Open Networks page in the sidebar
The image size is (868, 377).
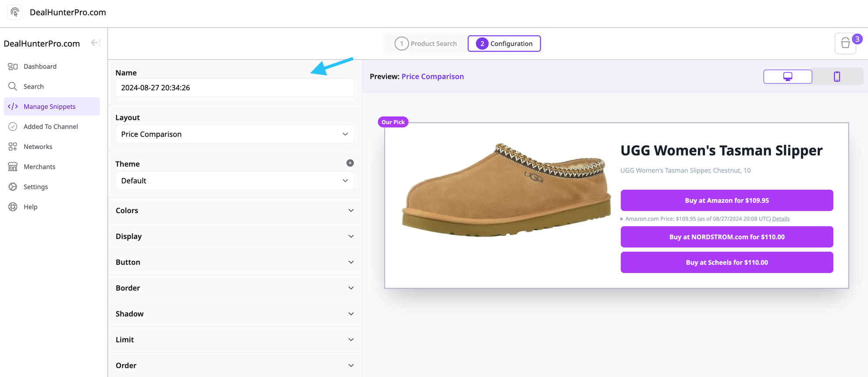pos(38,147)
